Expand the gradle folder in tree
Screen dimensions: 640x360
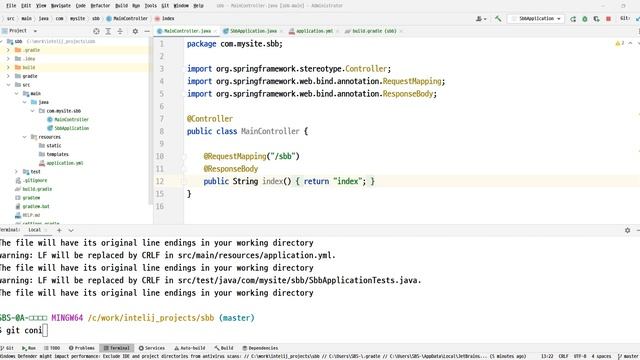(x=8, y=76)
